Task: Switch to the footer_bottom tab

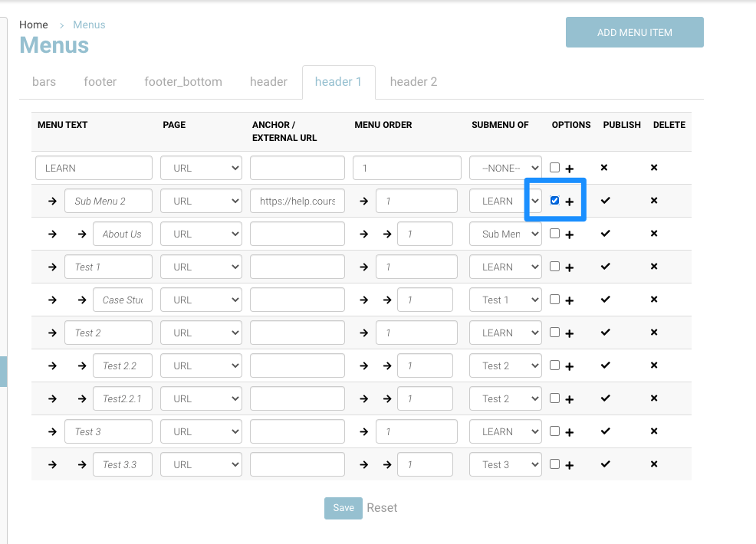Action: tap(183, 82)
